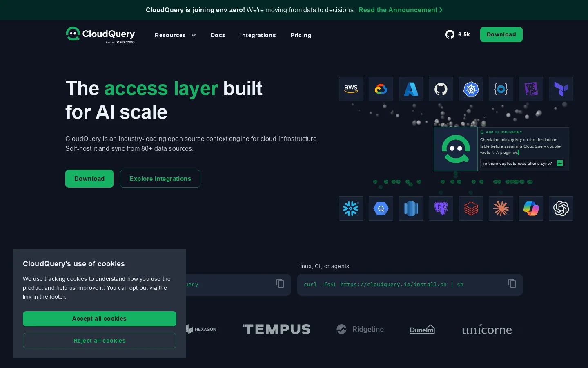Select the PostgreSQL elephant tile

441,209
